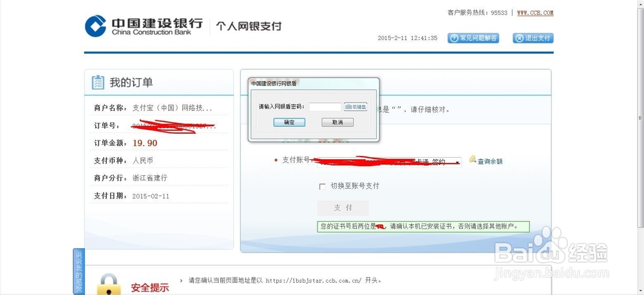Open the 说说我的感受 feedback side tab
The width and height of the screenshot is (644, 295).
coord(78,271)
